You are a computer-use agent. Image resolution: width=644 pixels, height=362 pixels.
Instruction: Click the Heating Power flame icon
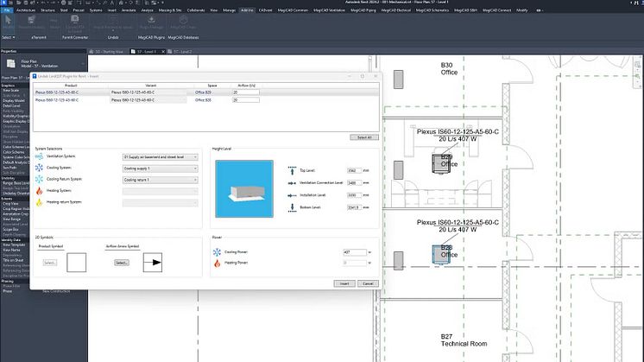217,263
